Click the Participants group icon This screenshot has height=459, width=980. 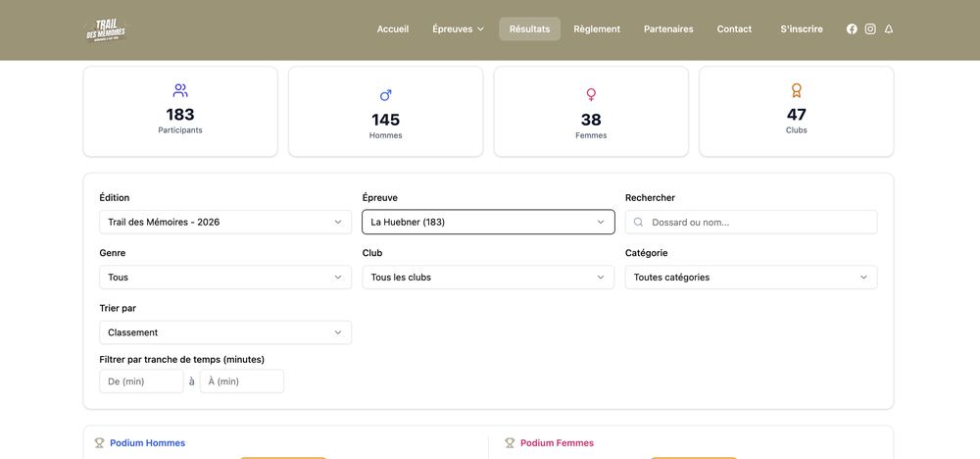pyautogui.click(x=180, y=90)
